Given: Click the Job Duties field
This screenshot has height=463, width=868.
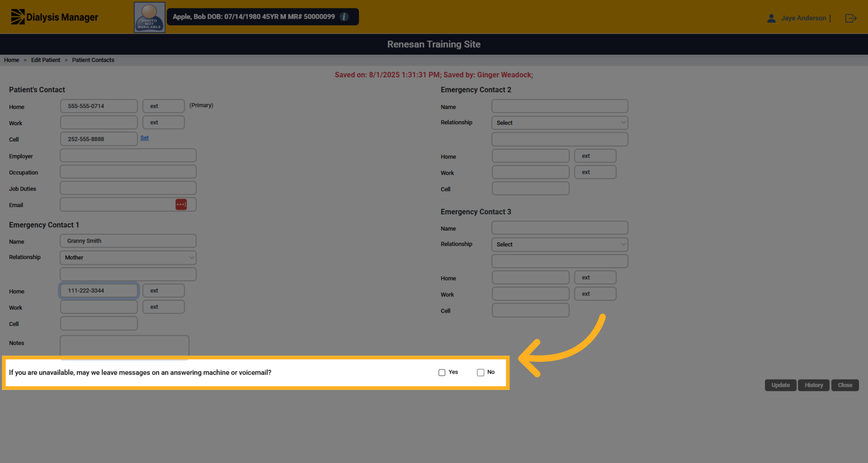Looking at the screenshot, I should coord(128,188).
